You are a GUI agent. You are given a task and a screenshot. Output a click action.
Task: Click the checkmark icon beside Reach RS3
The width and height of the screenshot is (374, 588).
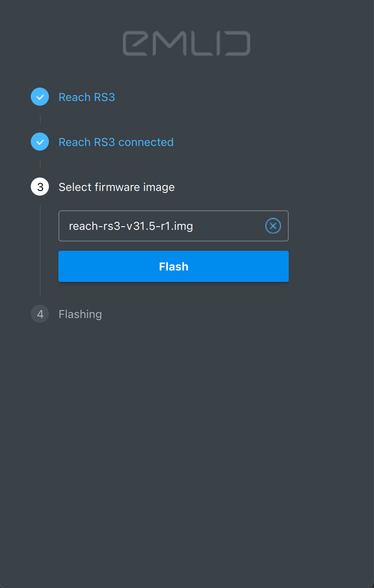coord(40,97)
